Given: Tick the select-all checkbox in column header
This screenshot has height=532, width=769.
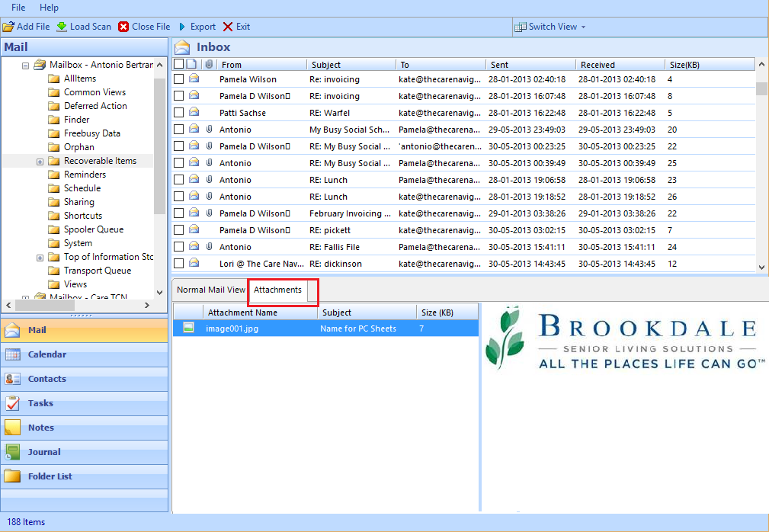Looking at the screenshot, I should click(x=179, y=64).
